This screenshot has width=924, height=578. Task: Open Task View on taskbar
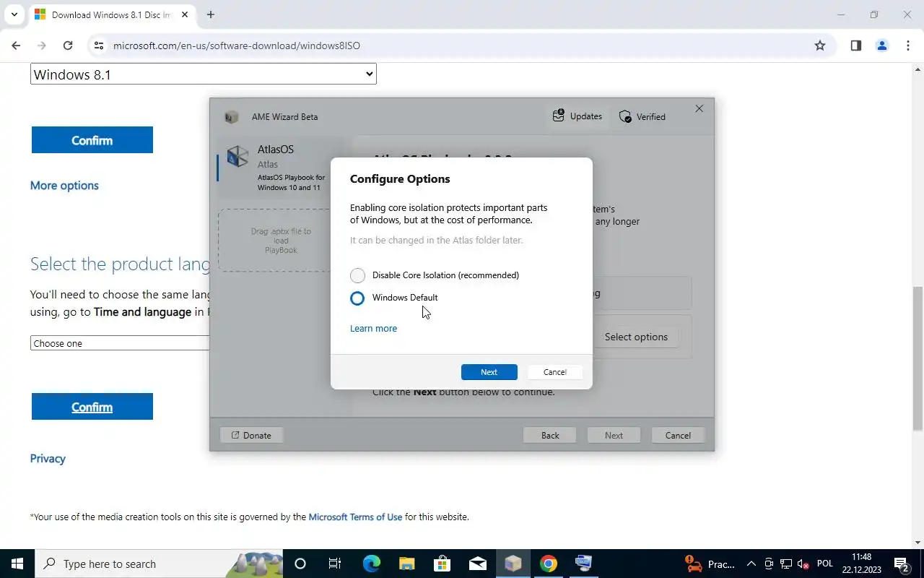click(335, 564)
